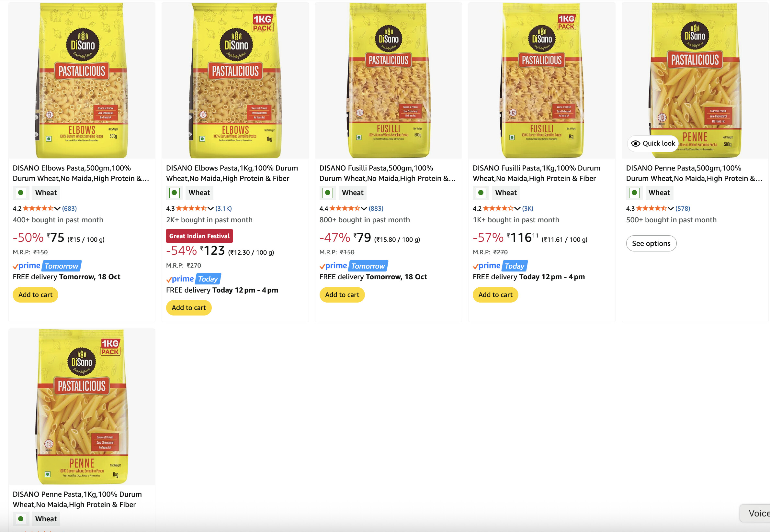Open the DISANO Penne Pasta 1Kg product image
770x532 pixels.
pos(82,407)
